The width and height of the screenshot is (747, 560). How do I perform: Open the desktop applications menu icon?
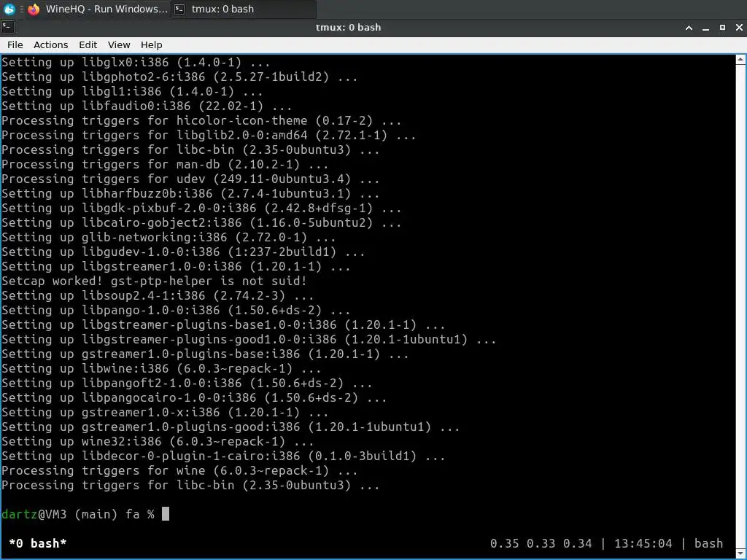coord(9,9)
